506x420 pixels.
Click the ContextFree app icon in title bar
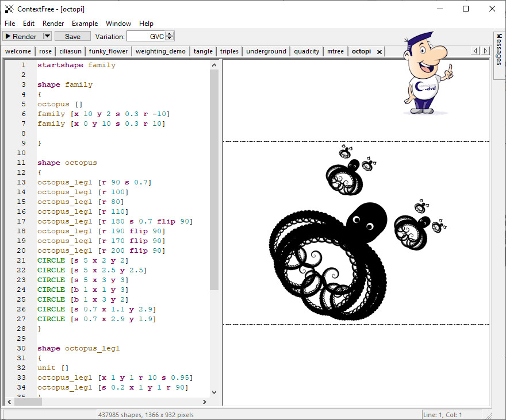(9, 9)
